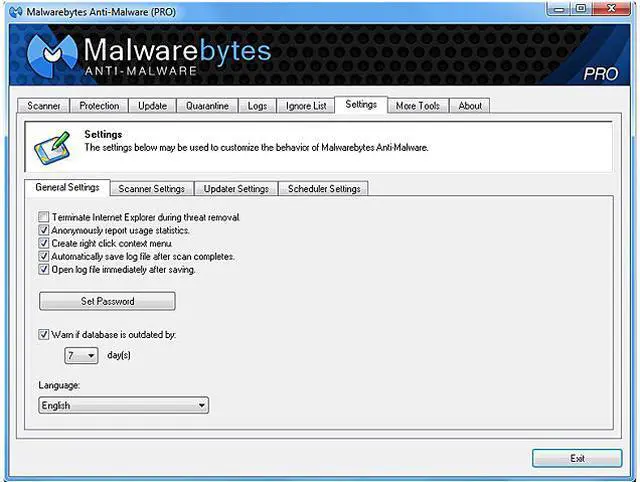Viewport: 640px width, 482px height.
Task: Show the About tab
Action: pos(470,106)
